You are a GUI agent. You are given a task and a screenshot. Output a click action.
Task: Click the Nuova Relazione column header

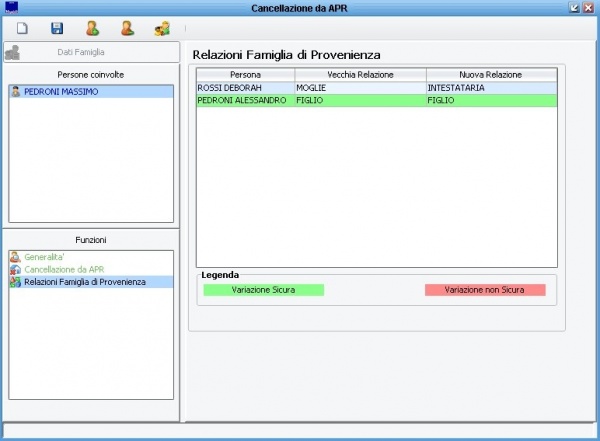coord(491,75)
